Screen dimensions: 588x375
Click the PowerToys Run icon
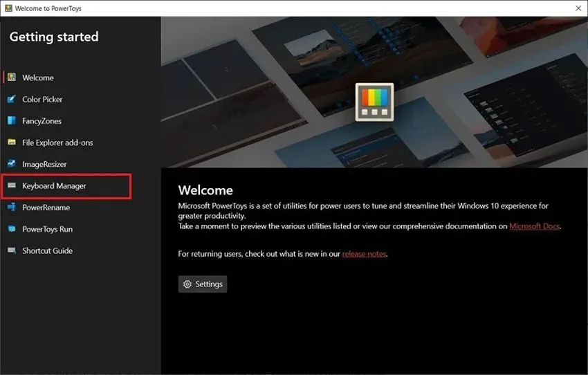point(12,229)
